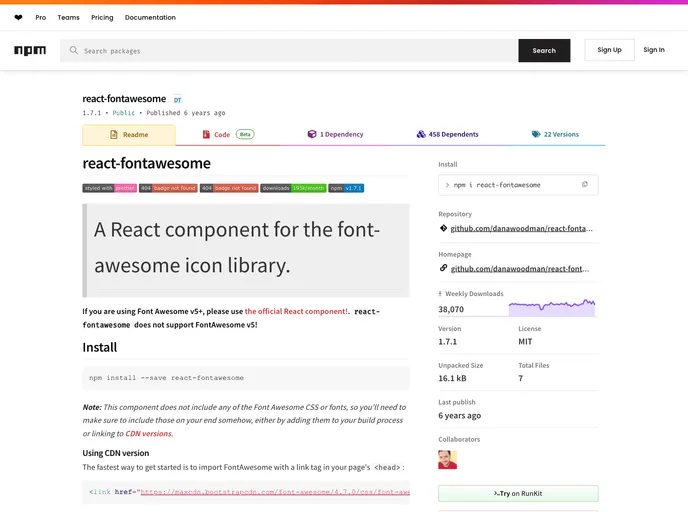Click Try on RunKit button

[x=518, y=494]
